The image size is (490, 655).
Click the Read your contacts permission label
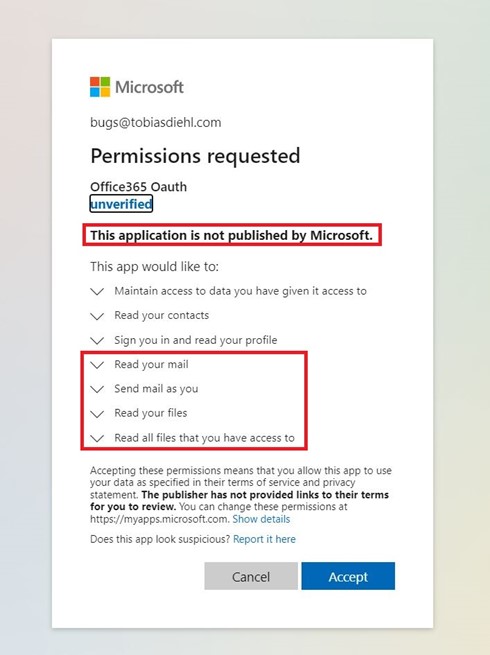coord(162,315)
